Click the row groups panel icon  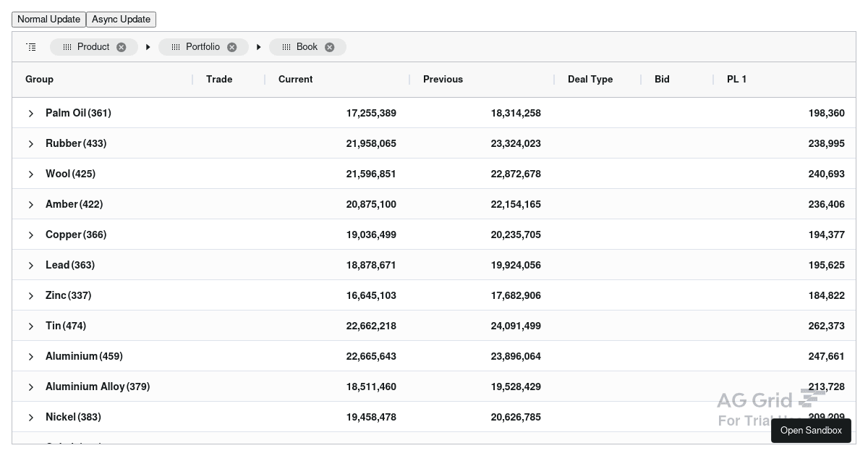click(x=31, y=46)
